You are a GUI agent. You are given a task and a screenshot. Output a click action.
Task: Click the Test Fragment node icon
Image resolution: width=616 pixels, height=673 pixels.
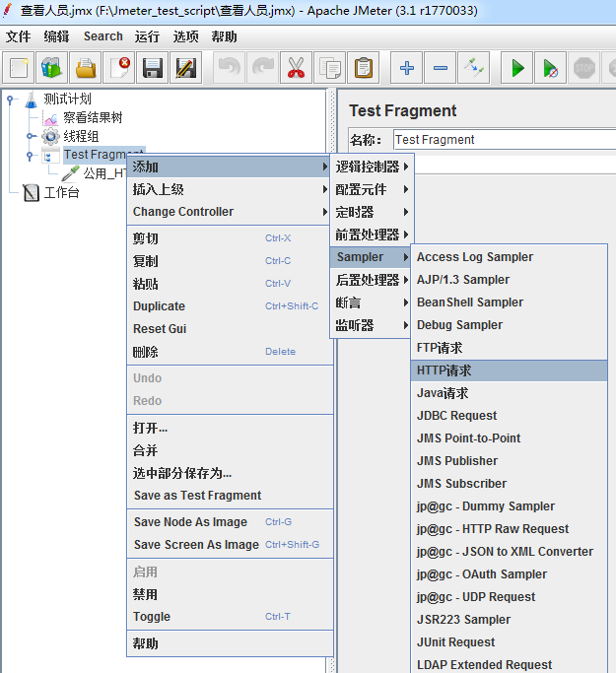pyautogui.click(x=50, y=156)
